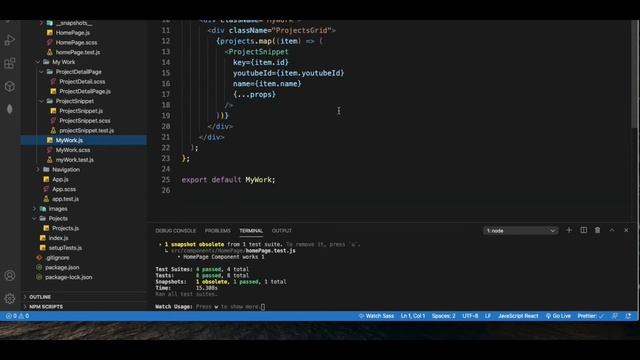Expand the NPM SCRIPTS section
This screenshot has width=640, height=360.
[x=45, y=307]
